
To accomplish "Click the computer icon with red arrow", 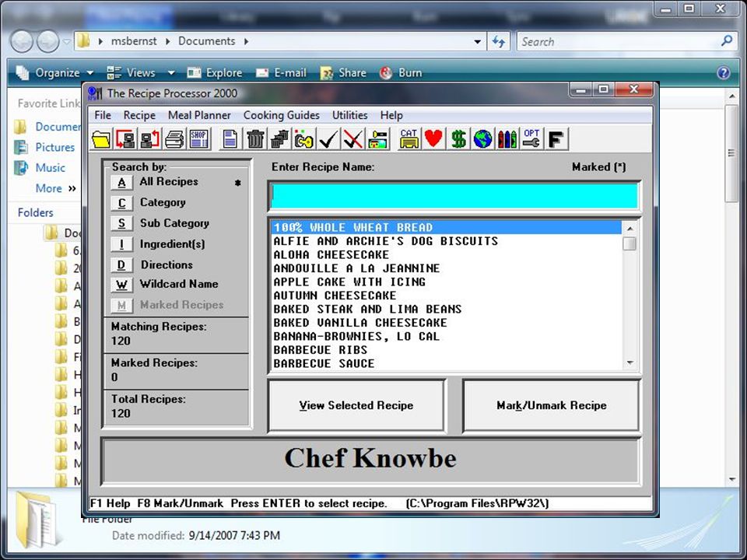I will pyautogui.click(x=126, y=139).
